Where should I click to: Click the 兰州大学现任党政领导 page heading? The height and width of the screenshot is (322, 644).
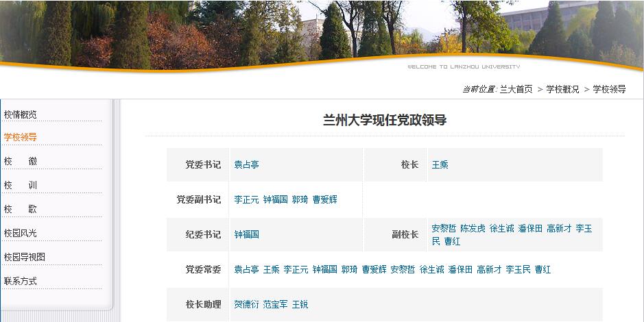click(385, 120)
